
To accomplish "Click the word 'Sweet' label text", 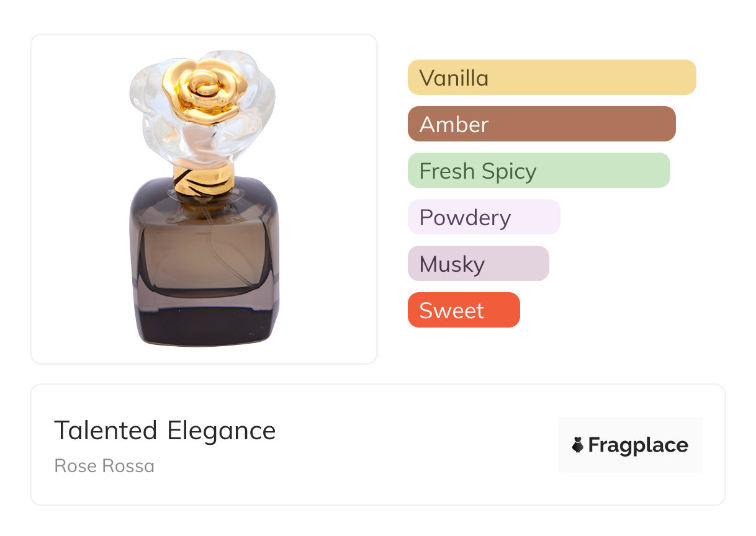I will pyautogui.click(x=451, y=311).
